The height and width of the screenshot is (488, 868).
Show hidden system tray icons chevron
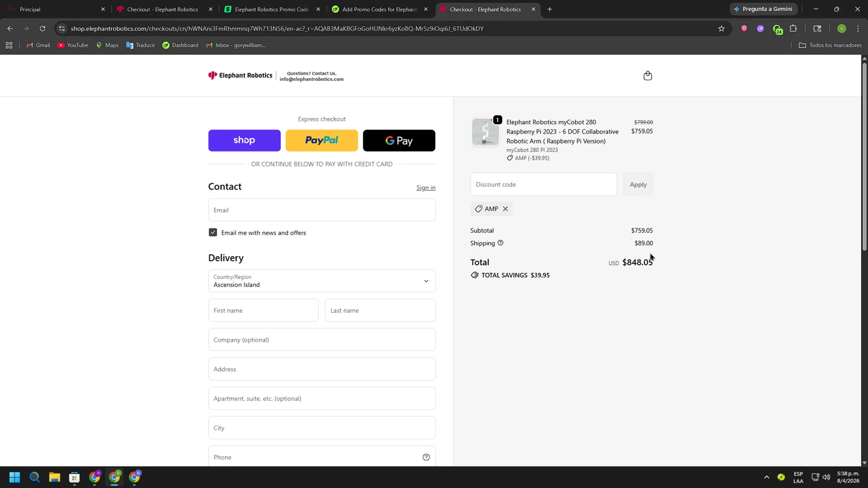tap(767, 477)
